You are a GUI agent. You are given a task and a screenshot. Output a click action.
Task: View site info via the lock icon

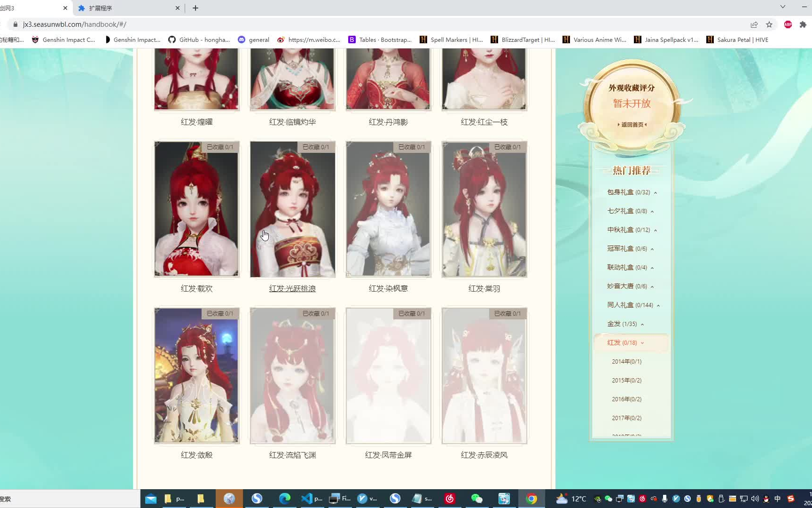[x=16, y=24]
